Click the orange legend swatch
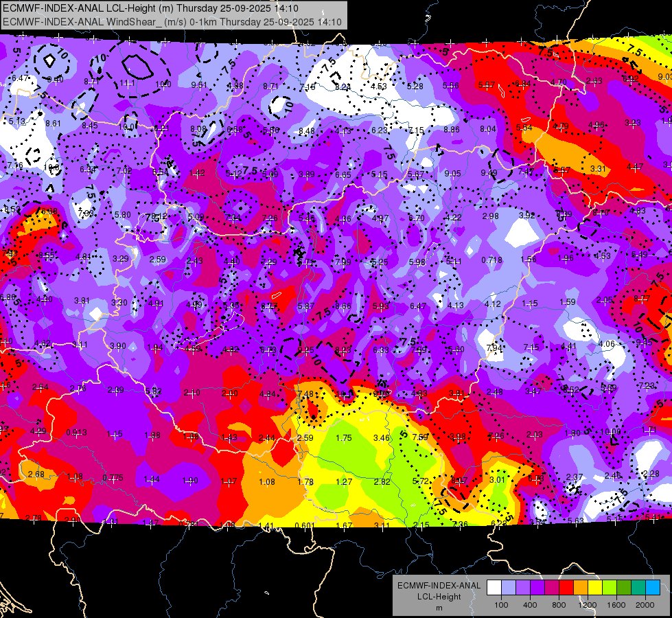Screen dimensions: 672x618 click(581, 588)
